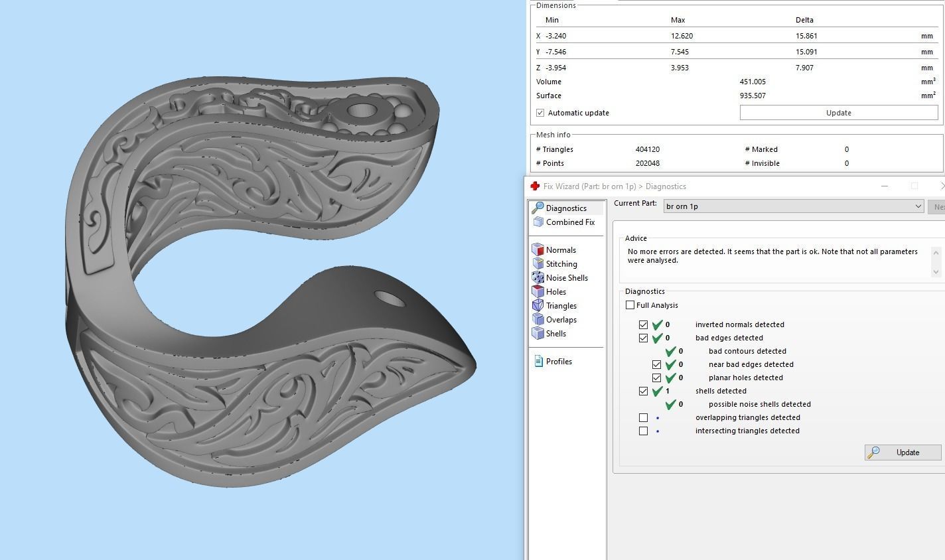Open the Current Part dropdown
The height and width of the screenshot is (560, 945).
coord(794,206)
